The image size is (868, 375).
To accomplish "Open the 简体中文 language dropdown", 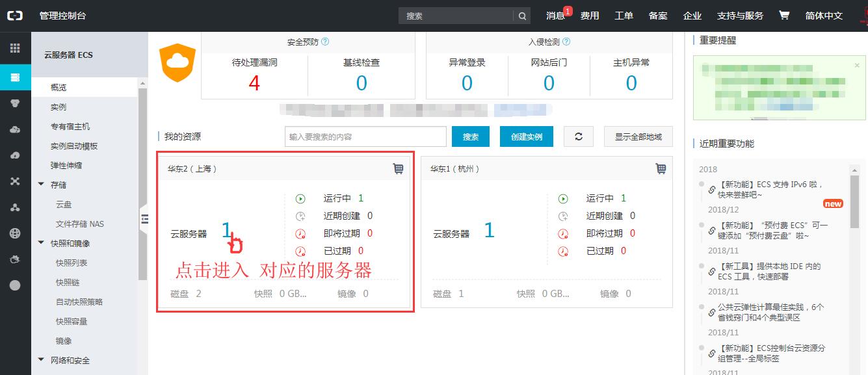I will click(824, 16).
